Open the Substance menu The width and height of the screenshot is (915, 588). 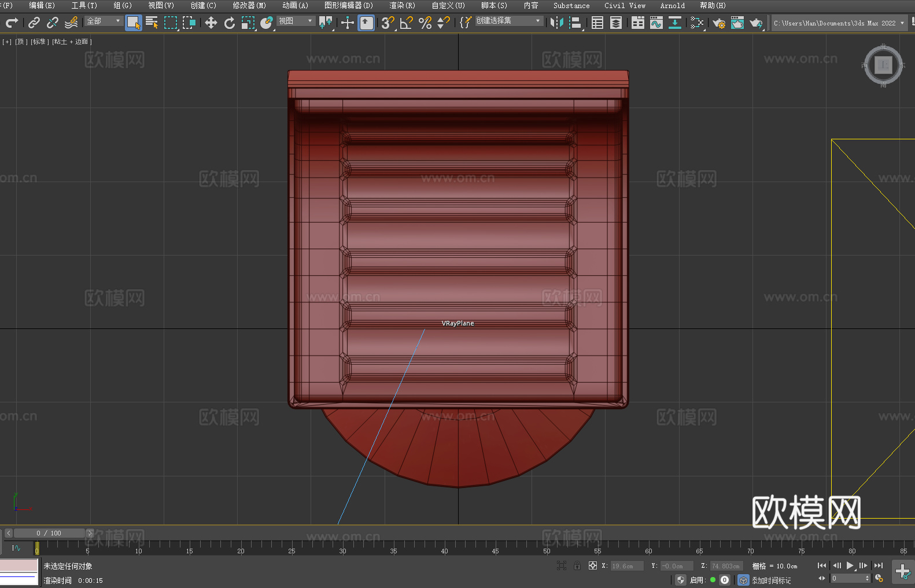[x=571, y=5]
